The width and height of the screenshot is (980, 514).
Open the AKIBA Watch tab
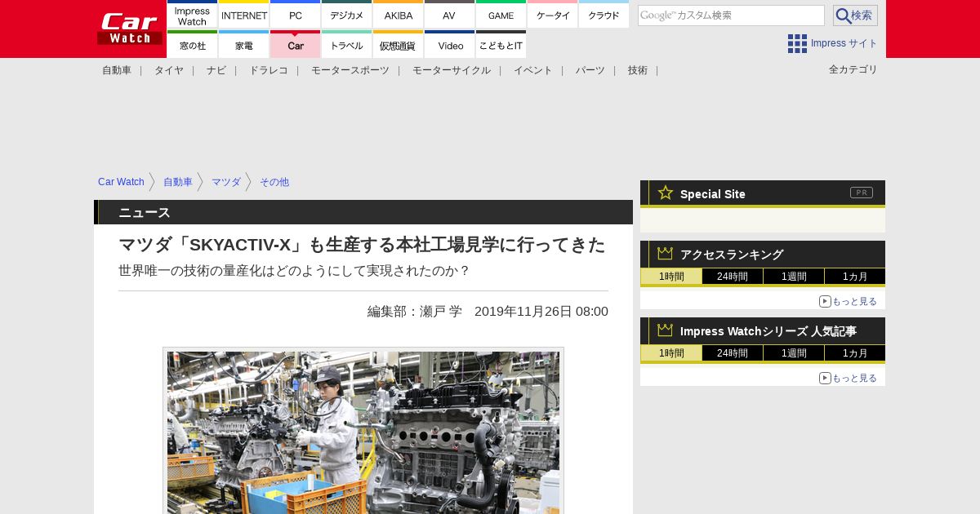point(399,15)
